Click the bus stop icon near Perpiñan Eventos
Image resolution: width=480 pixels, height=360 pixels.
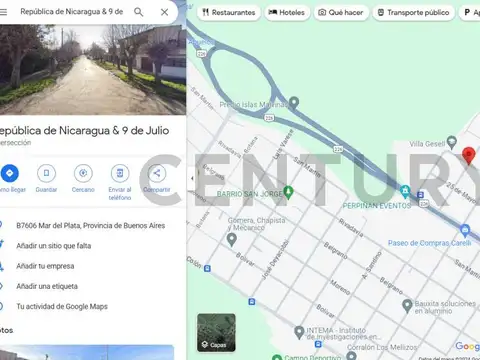coord(420,194)
